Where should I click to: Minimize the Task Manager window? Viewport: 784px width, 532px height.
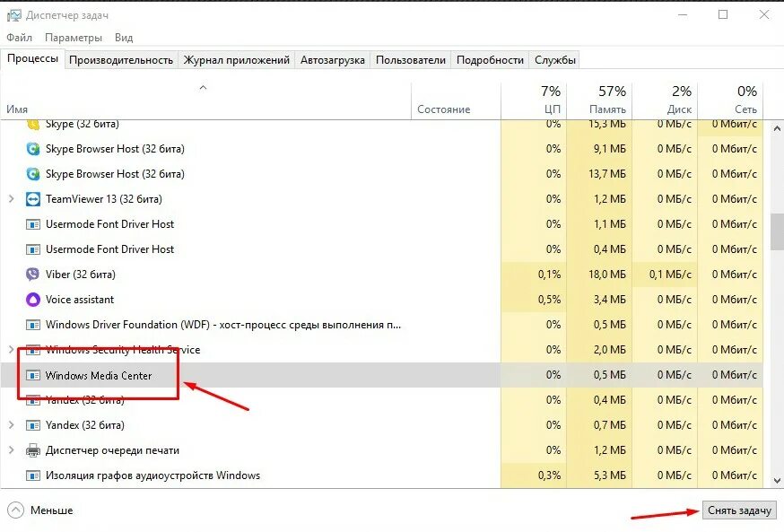683,15
